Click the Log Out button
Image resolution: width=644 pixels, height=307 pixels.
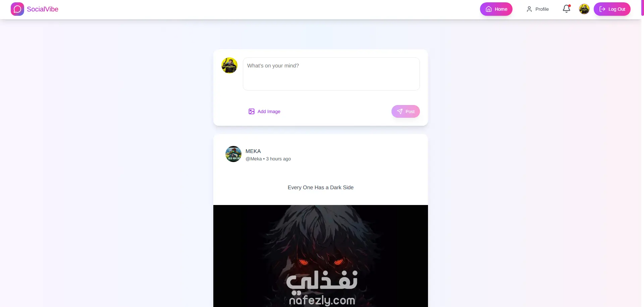[x=612, y=9]
